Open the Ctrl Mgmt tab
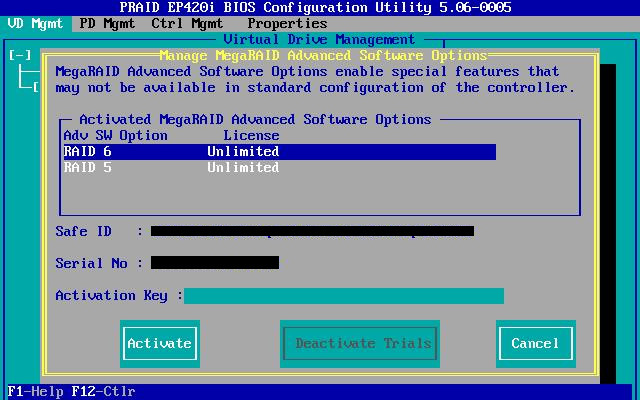Screen dimensions: 640x400 click(x=187, y=24)
